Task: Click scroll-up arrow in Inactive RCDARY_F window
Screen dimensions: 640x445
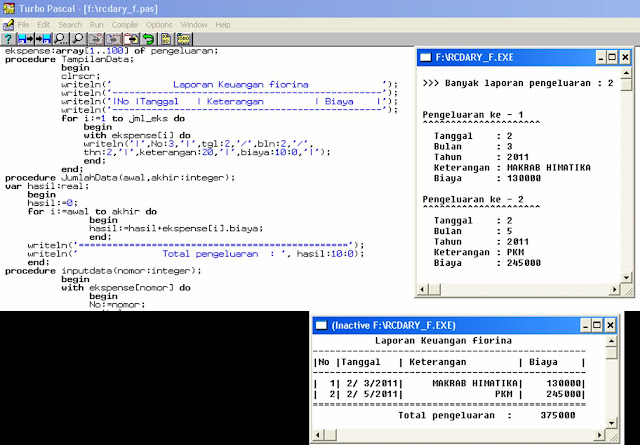Action: point(611,341)
